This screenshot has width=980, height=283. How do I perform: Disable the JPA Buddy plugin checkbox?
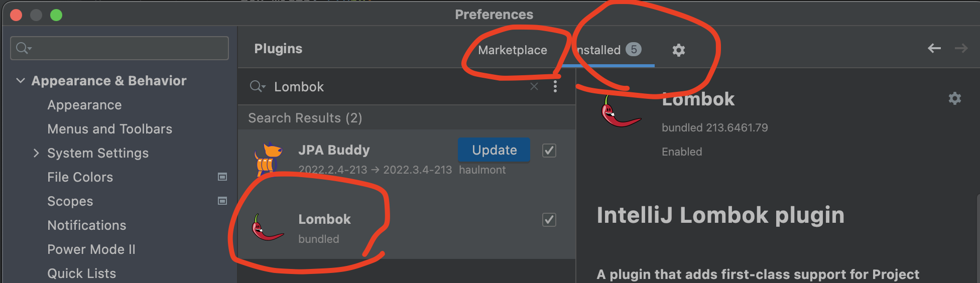[x=549, y=150]
